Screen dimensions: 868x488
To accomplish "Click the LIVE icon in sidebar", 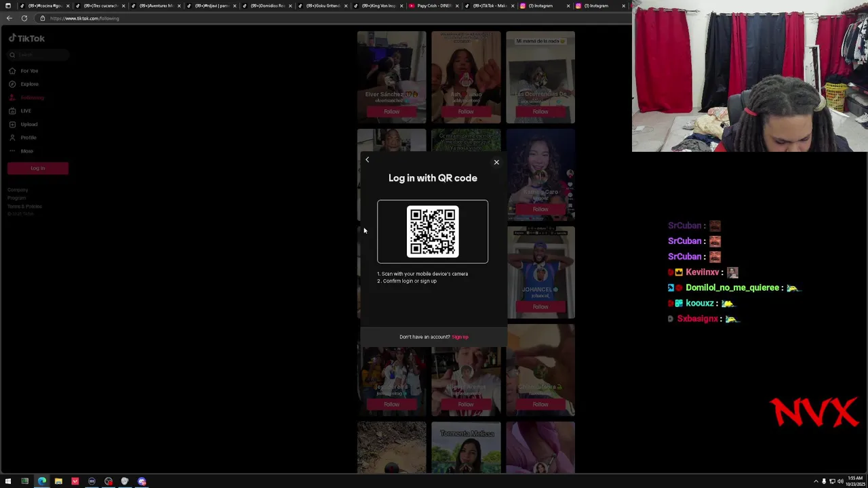I will [12, 110].
